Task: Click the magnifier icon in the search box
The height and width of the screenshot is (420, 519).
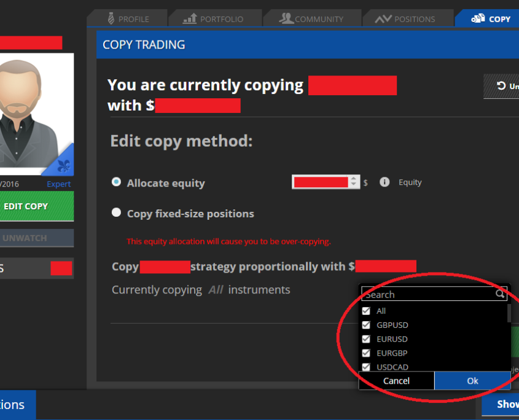Action: coord(501,294)
